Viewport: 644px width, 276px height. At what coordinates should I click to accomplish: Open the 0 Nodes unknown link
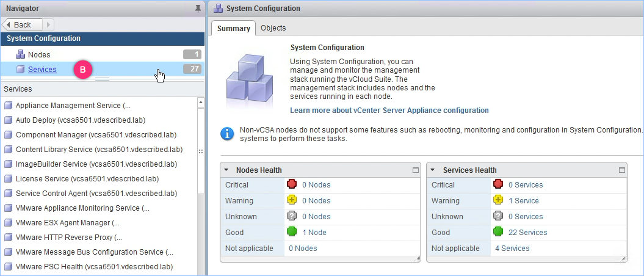[x=316, y=216]
